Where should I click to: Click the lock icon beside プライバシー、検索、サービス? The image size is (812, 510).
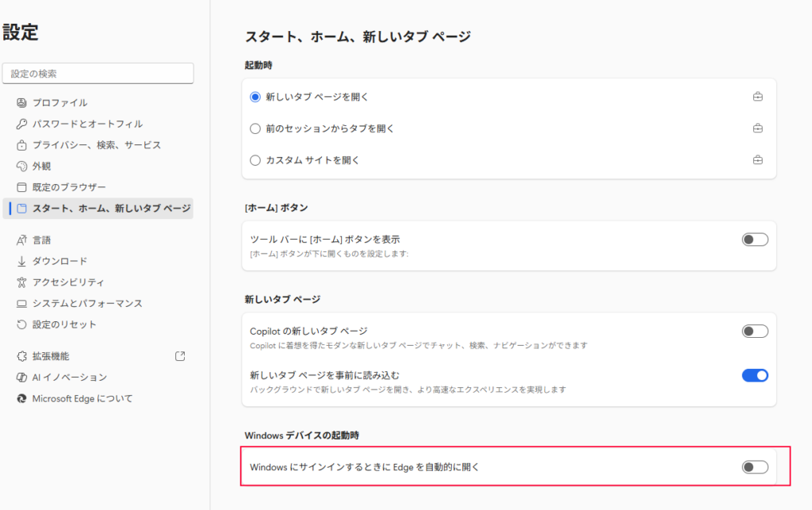(21, 145)
